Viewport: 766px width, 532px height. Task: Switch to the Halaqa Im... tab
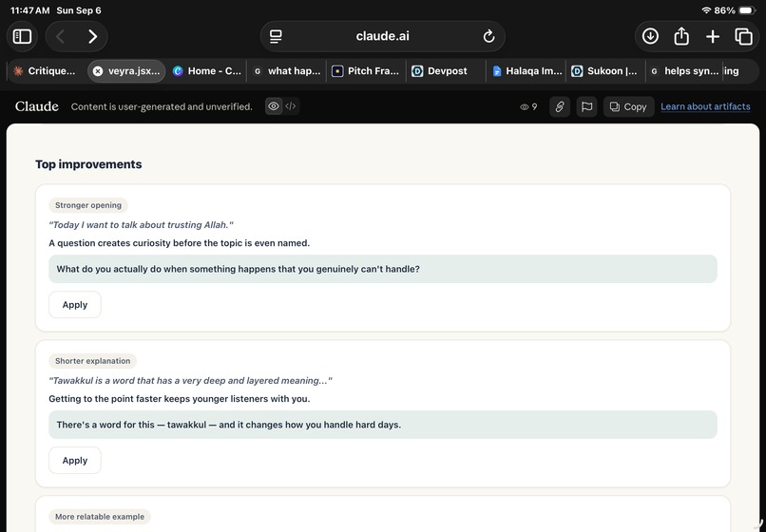point(527,71)
